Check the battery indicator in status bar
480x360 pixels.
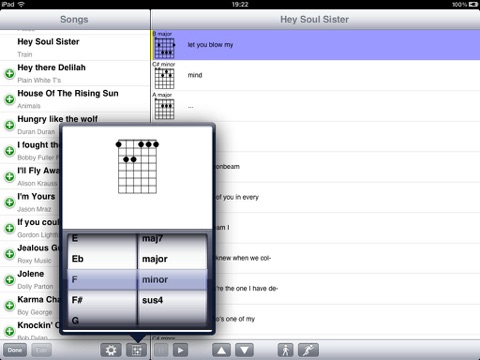click(474, 4)
